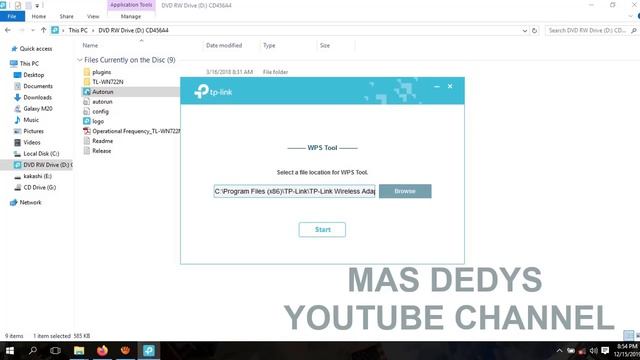
Task: Go up one folder level arrow
Action: click(x=43, y=30)
